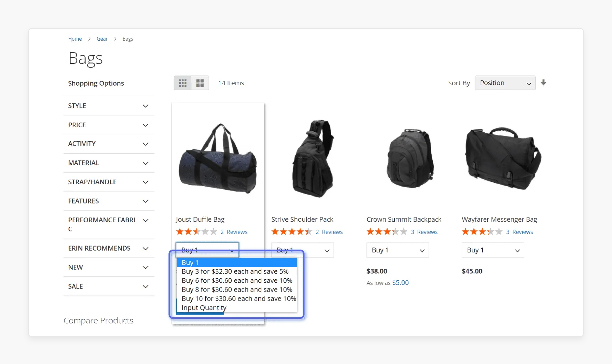Expand the PRICE filter
Viewport: 612px width, 364px height.
[109, 125]
